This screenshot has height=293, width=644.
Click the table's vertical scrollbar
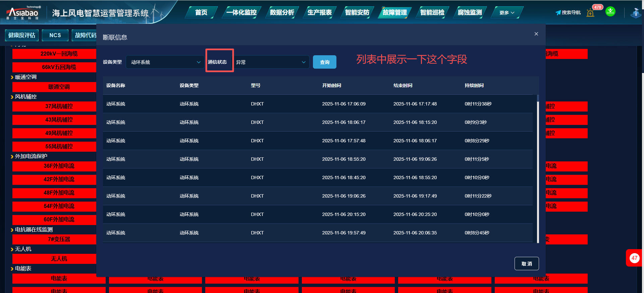click(x=538, y=167)
